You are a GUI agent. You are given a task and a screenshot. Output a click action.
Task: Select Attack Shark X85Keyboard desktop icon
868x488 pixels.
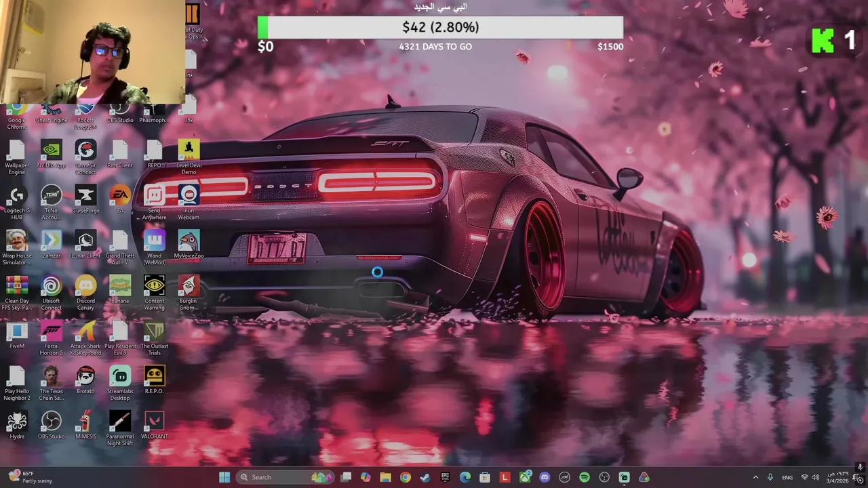tap(85, 338)
